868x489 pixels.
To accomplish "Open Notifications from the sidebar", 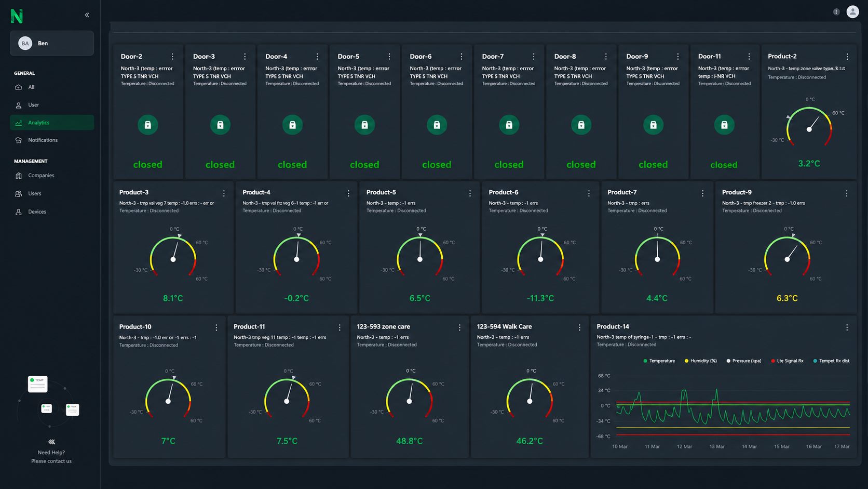I will point(52,140).
